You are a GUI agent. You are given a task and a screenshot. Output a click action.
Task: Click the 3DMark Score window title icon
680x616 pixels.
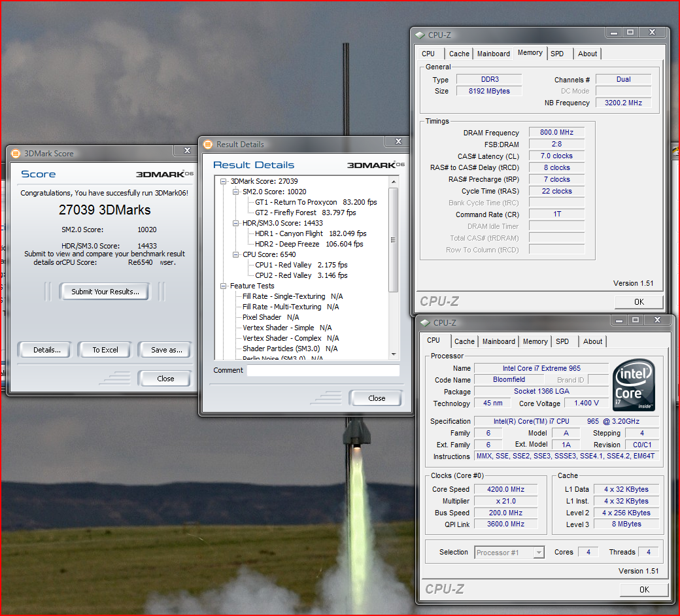pyautogui.click(x=16, y=154)
